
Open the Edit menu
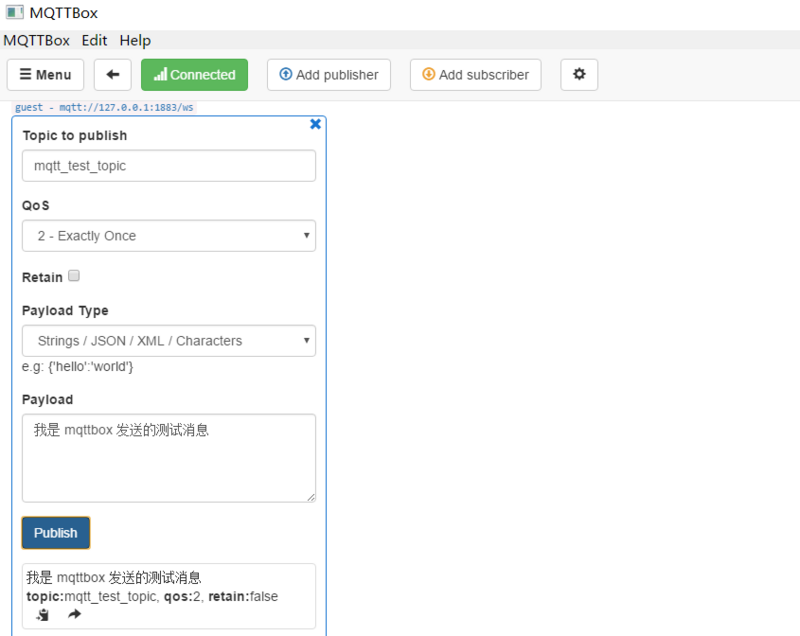coord(94,40)
